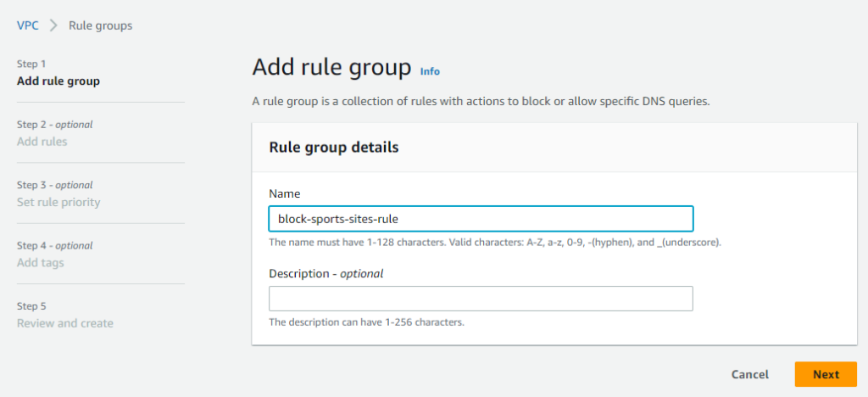Go to the Rule groups breadcrumb
The width and height of the screenshot is (868, 397).
100,25
